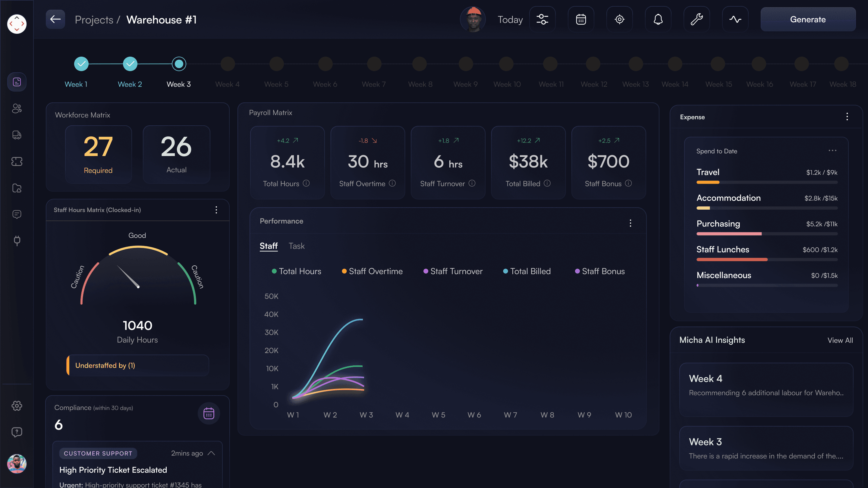Click the hard-hat manager avatar

coord(473,19)
